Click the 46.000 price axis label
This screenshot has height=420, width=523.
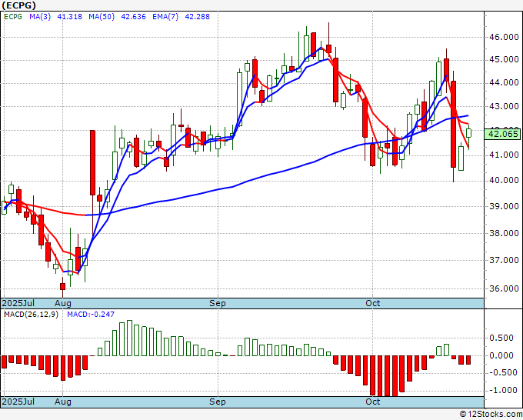coord(504,37)
